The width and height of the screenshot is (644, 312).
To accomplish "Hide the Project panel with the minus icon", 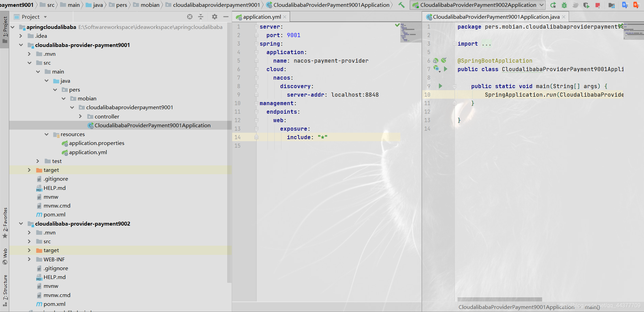I will [226, 17].
